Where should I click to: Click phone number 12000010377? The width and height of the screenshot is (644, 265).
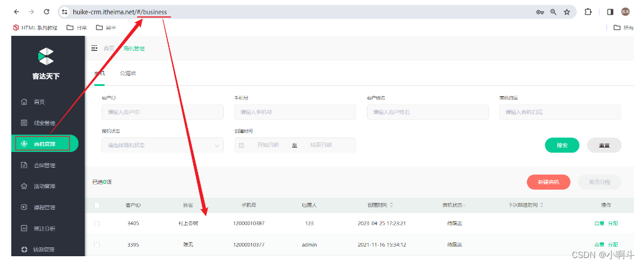coord(248,245)
